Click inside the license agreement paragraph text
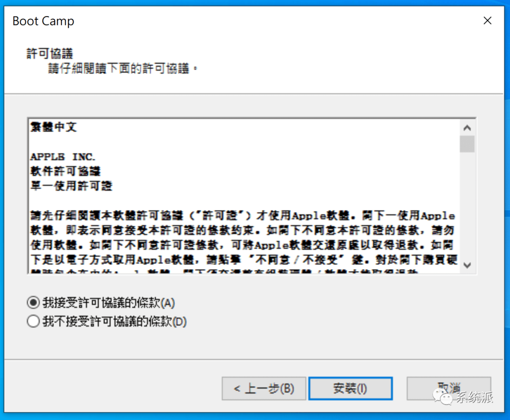510x420 pixels. click(243, 238)
